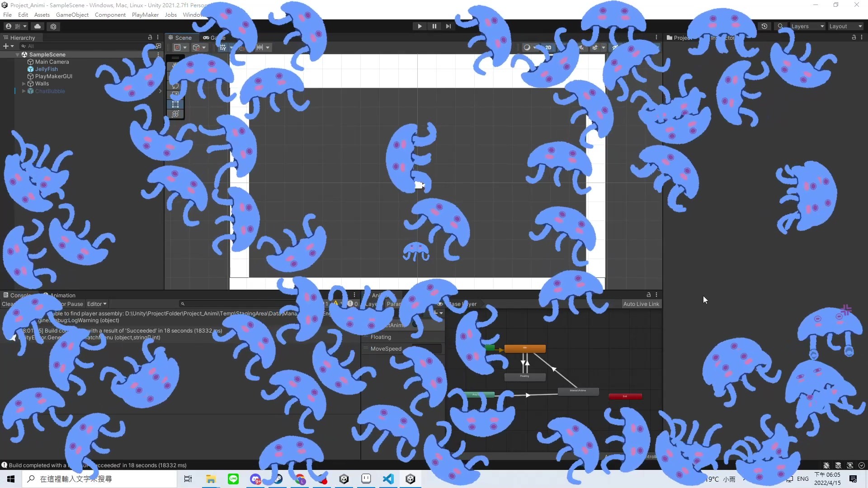Click the Step frame button

point(448,26)
